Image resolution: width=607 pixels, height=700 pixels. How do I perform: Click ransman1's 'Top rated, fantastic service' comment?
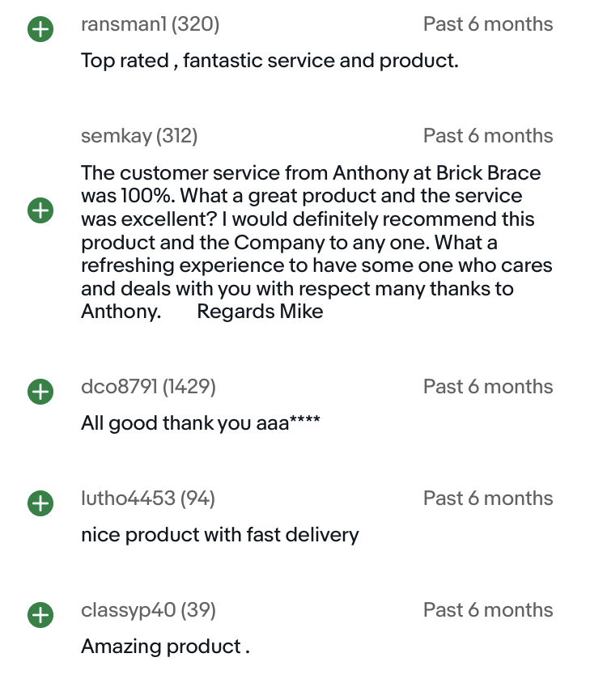pyautogui.click(x=270, y=60)
